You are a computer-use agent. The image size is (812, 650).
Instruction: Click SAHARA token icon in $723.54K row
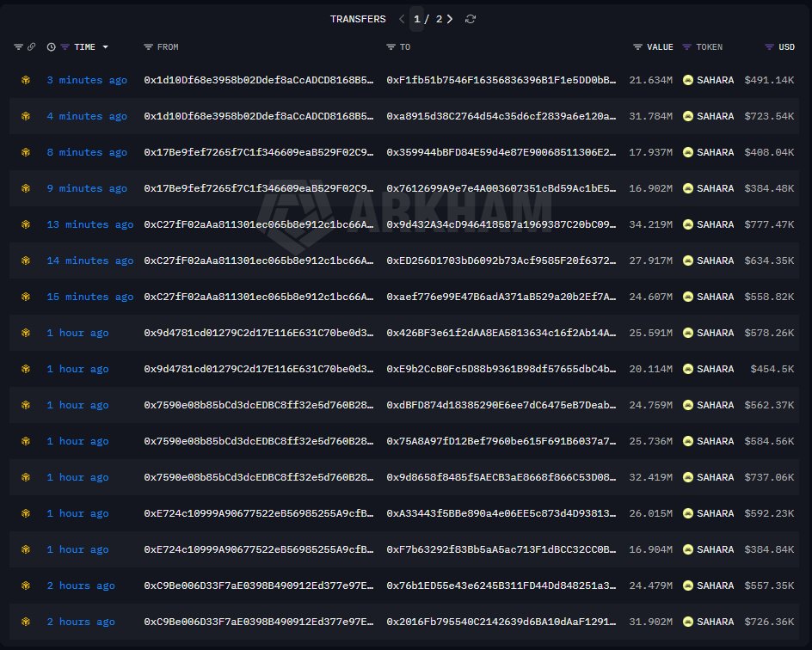point(688,116)
